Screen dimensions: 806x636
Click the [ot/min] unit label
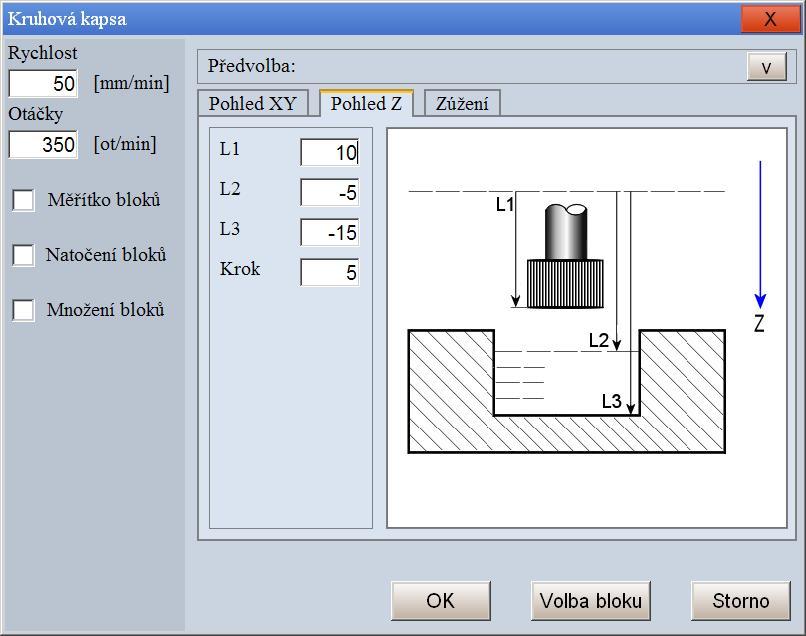(124, 144)
